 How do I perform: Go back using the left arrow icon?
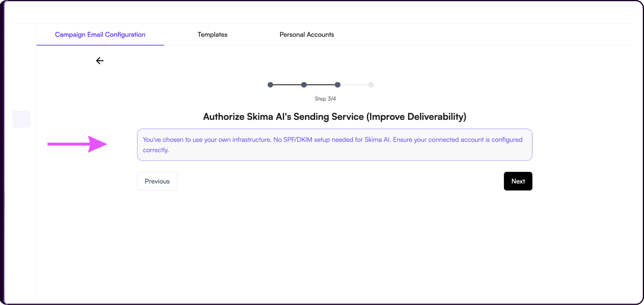100,61
